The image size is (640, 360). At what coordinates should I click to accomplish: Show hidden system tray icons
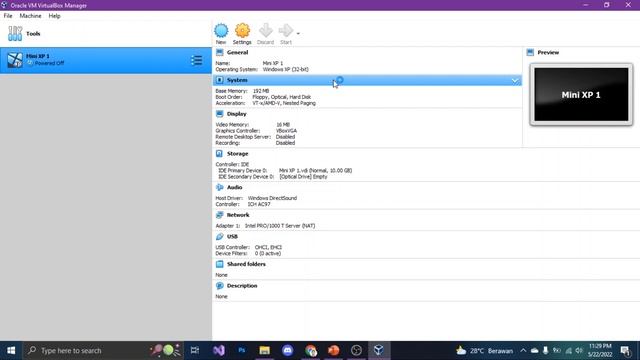[523, 351]
